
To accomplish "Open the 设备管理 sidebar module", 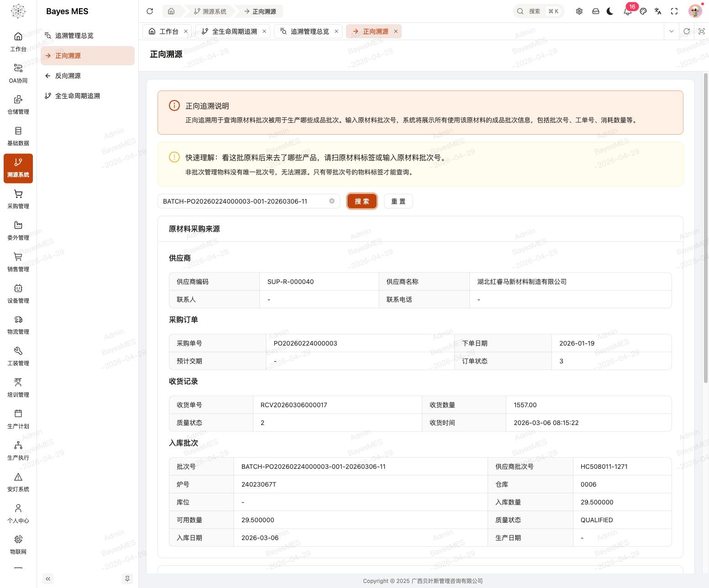I will [18, 294].
